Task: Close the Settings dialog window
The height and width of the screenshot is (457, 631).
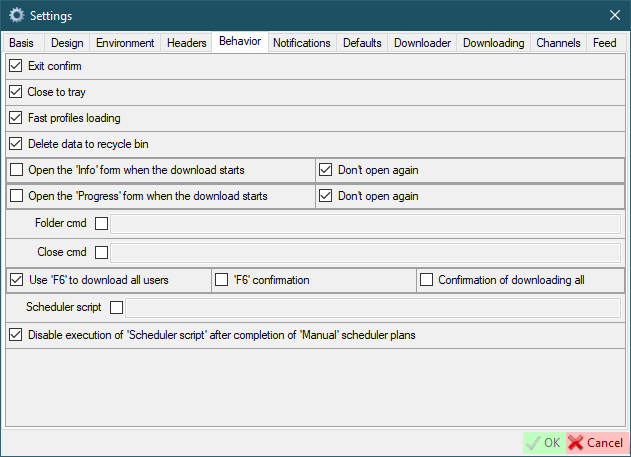Action: tap(614, 15)
